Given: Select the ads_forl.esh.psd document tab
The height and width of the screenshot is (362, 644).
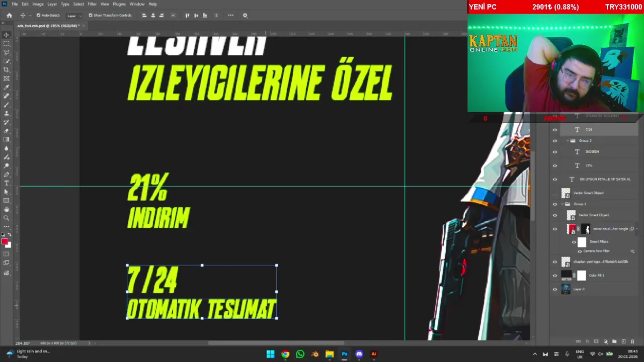Looking at the screenshot, I should (x=50, y=26).
